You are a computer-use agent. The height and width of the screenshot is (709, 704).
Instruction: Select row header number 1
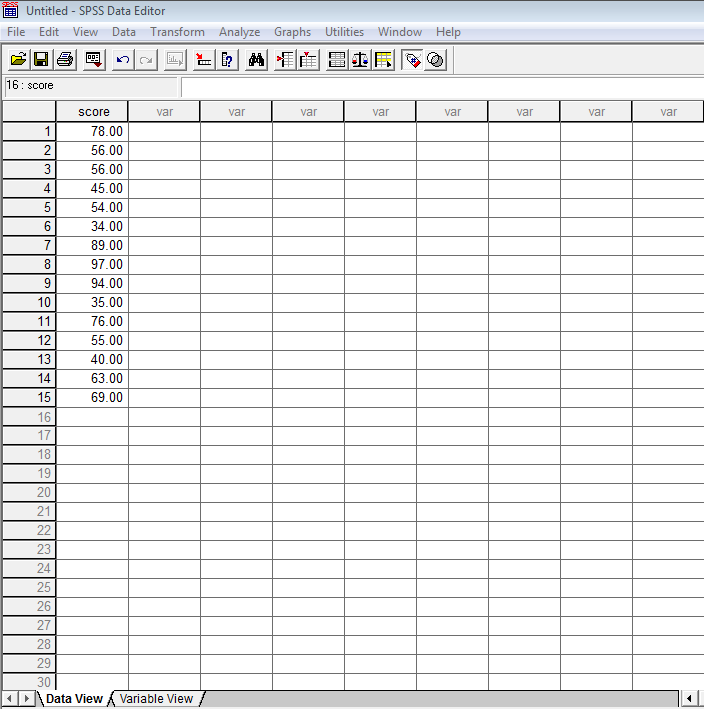[29, 132]
